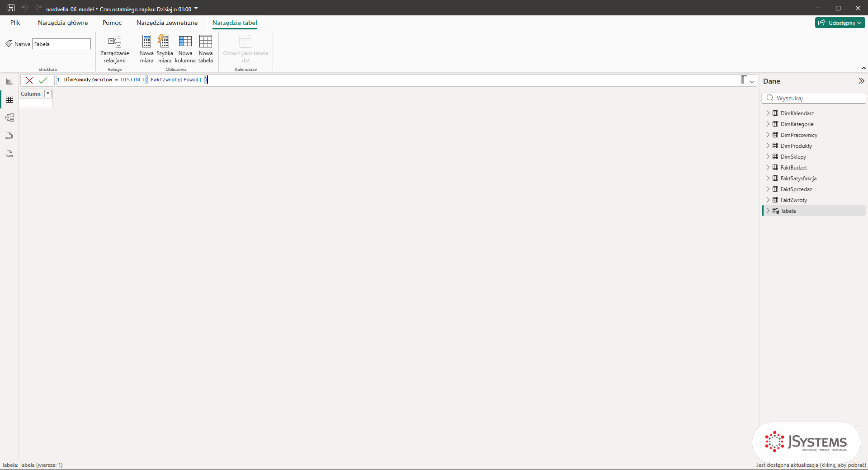Click inside the DAX formula bar
Screen dimensions: 868x470
[x=398, y=80]
